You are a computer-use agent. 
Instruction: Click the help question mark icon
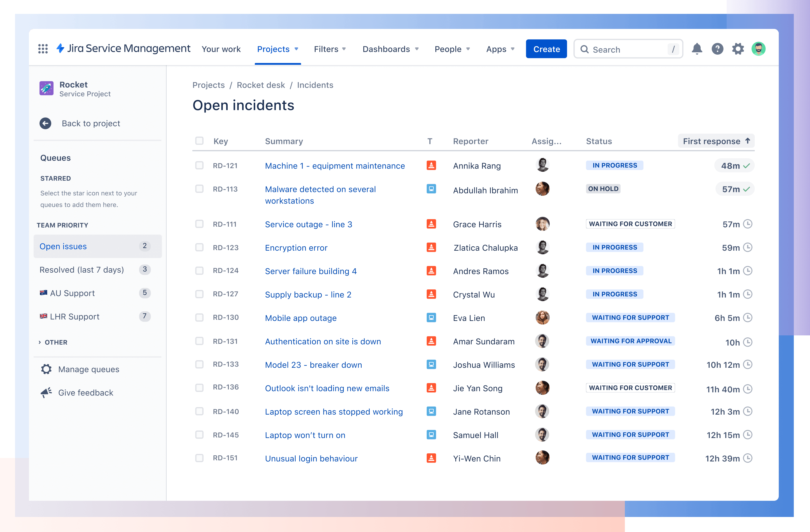point(717,49)
